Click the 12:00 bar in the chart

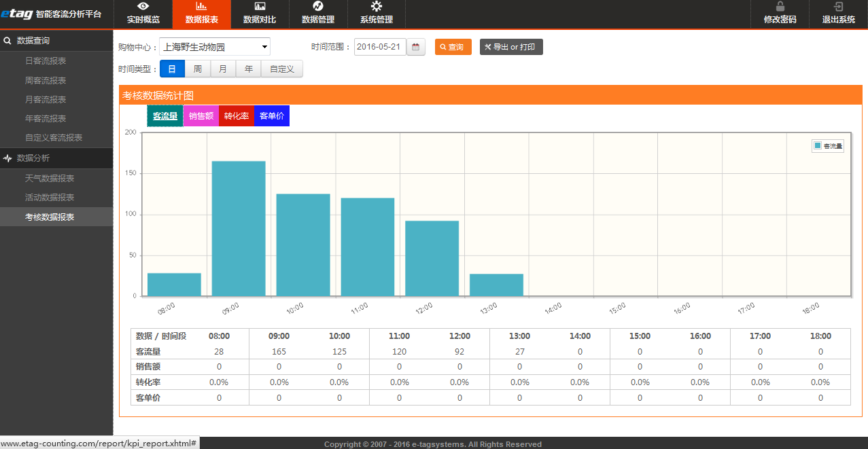pos(432,258)
